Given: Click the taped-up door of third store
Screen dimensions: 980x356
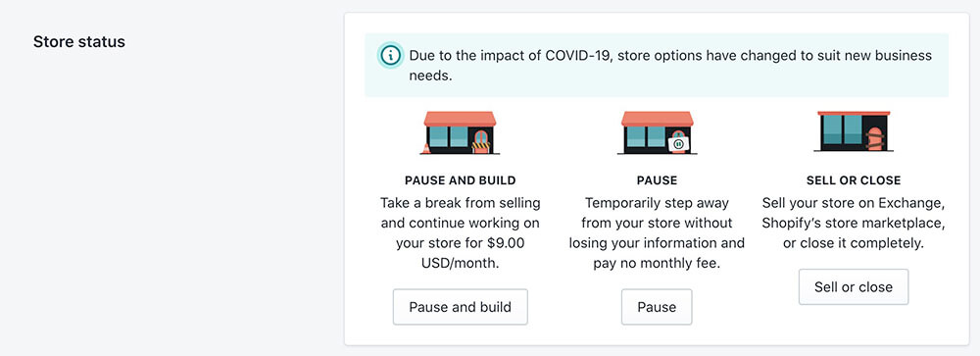Looking at the screenshot, I should pyautogui.click(x=875, y=139).
